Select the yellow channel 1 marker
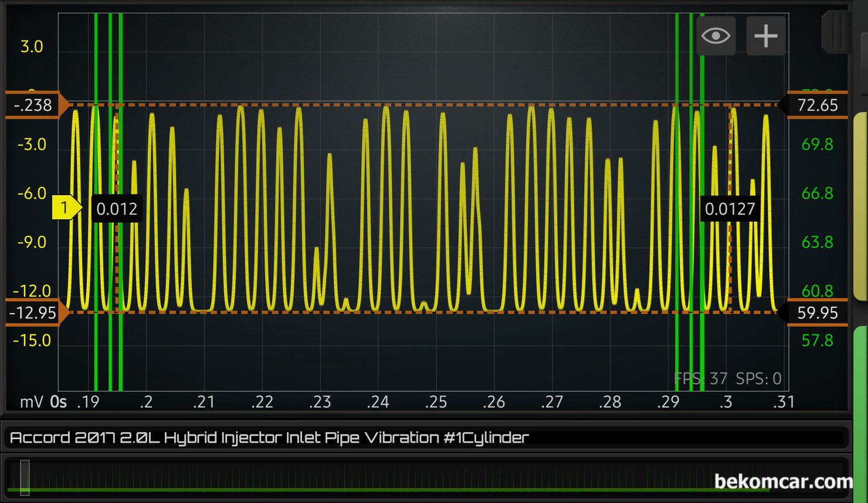The image size is (868, 503). (65, 208)
